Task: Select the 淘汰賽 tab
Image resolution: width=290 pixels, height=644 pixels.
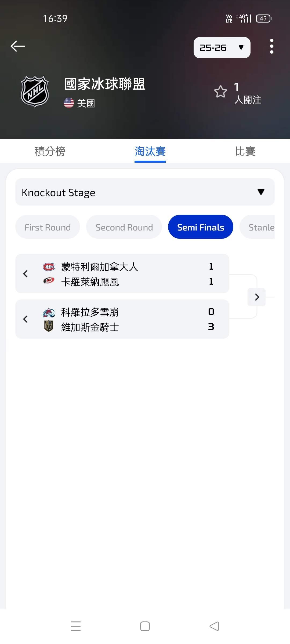Action: [150, 151]
